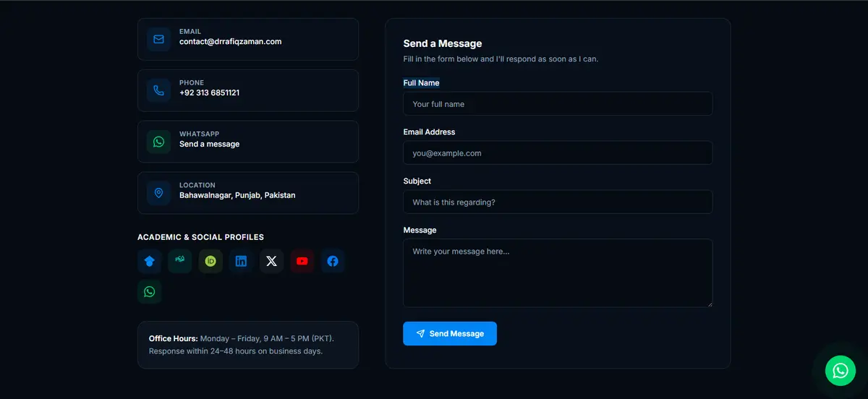This screenshot has height=399, width=868.
Task: Focus the 'you@example.com' email input field
Action: pos(558,153)
